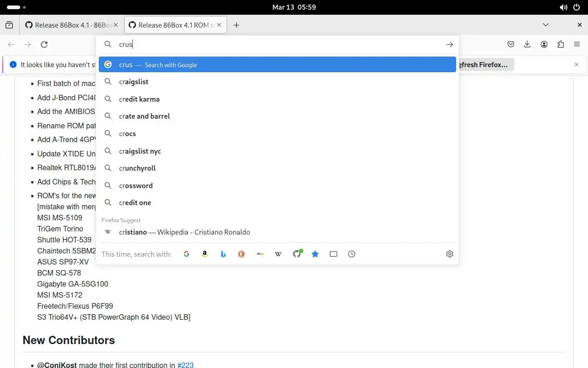Select 'crus — Search with Google' suggestion
588x368 pixels.
pos(277,64)
